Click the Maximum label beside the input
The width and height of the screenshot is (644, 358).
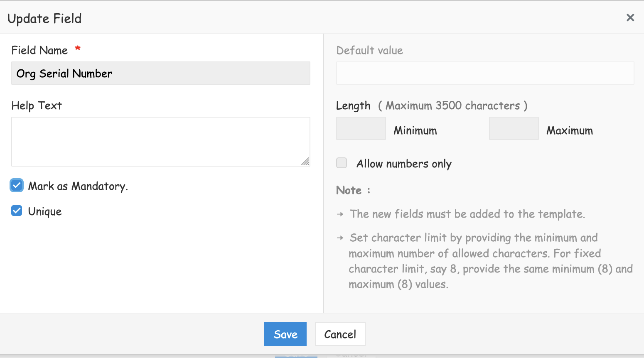(570, 130)
